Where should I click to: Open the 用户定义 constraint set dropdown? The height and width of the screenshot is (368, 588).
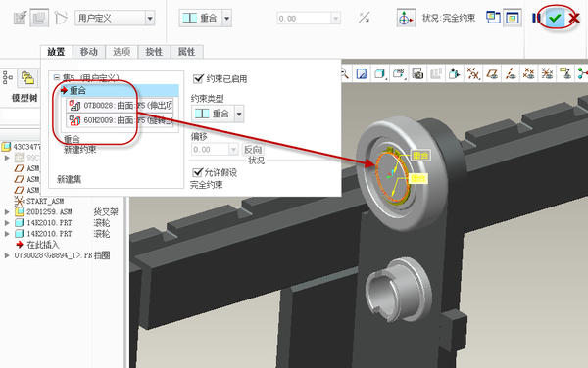click(150, 18)
